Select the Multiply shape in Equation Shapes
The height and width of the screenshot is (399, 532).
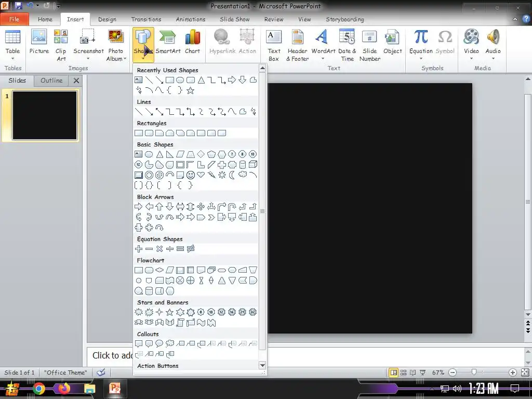(159, 249)
